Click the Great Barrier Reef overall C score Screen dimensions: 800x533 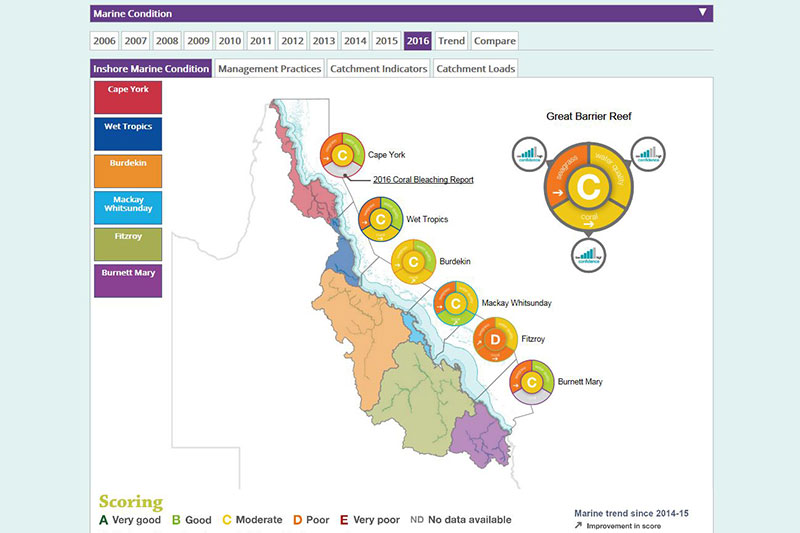pos(588,187)
